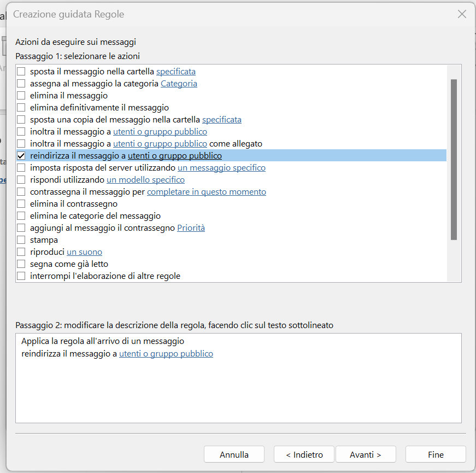Open 'un suono' link
This screenshot has height=473, width=476.
pyautogui.click(x=84, y=252)
